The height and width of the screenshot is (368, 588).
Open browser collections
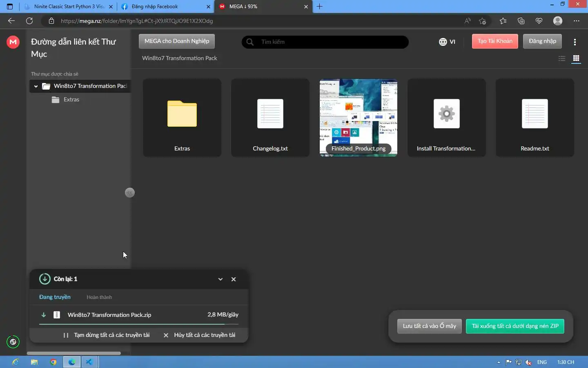[521, 21]
